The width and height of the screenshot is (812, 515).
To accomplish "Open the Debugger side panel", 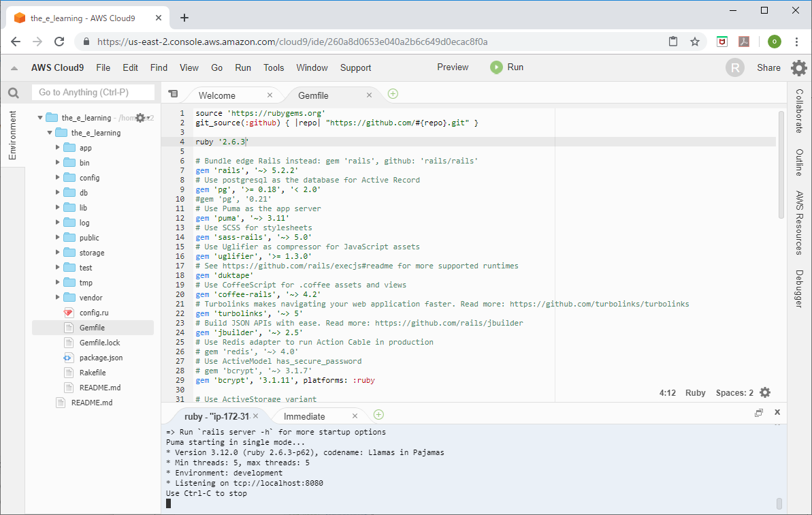I will 800,289.
